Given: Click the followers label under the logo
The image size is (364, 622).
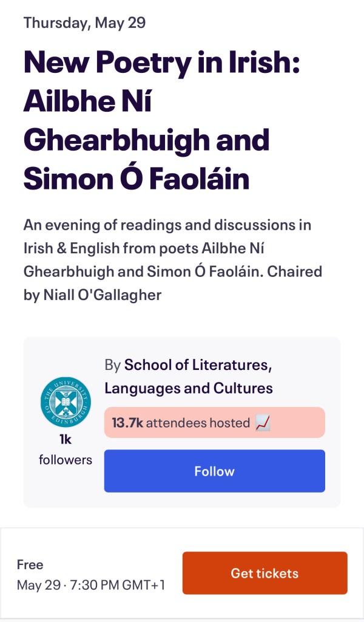Looking at the screenshot, I should tap(66, 459).
